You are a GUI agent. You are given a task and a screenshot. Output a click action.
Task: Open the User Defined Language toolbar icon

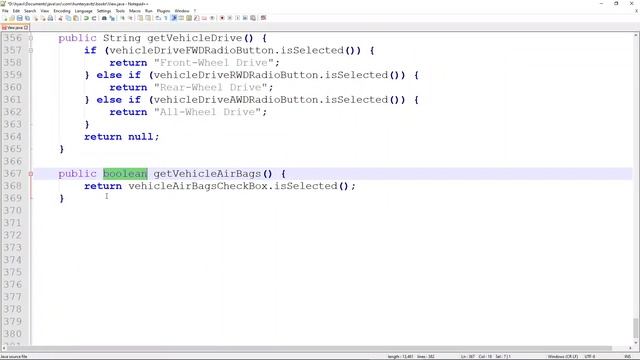pos(181,18)
